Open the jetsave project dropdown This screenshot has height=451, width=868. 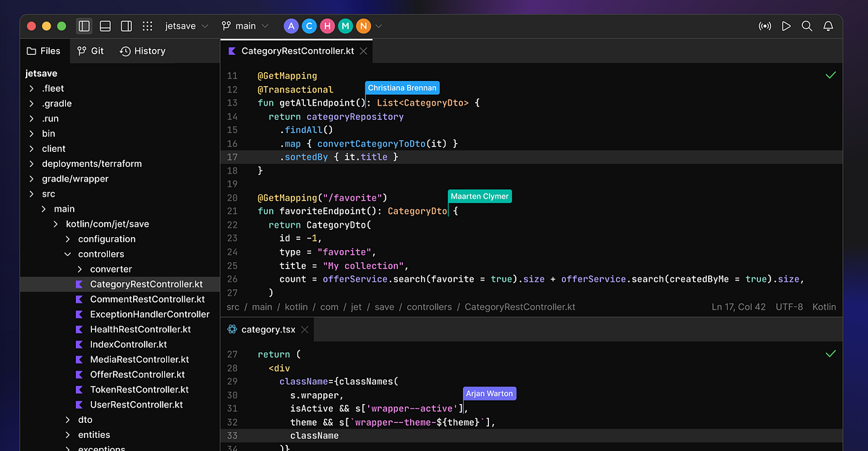coord(186,25)
